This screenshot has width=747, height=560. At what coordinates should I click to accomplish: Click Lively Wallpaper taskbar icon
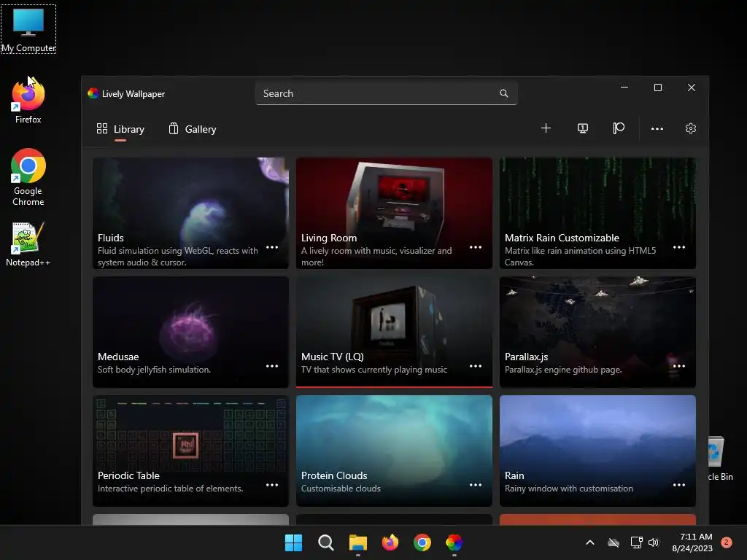click(x=454, y=542)
